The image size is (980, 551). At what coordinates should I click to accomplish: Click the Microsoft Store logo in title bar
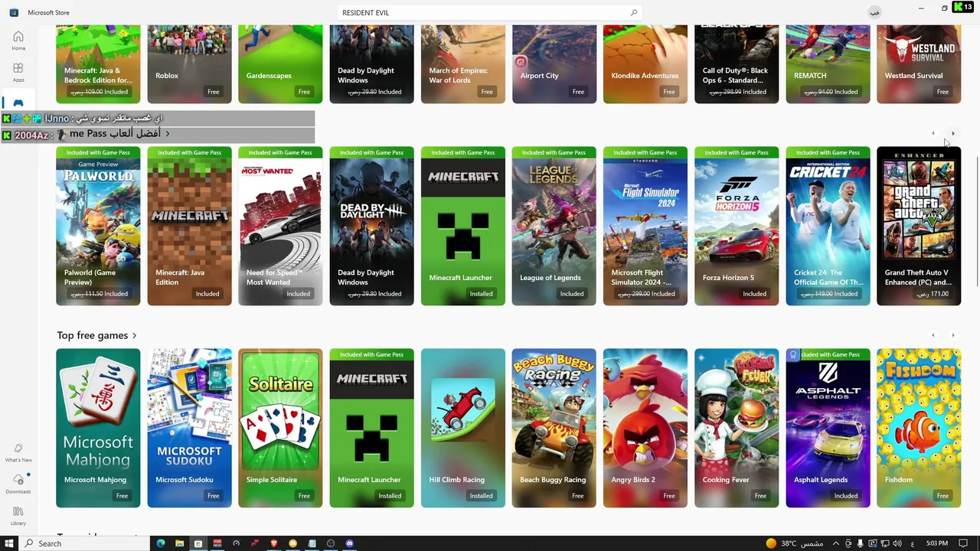pyautogui.click(x=14, y=12)
